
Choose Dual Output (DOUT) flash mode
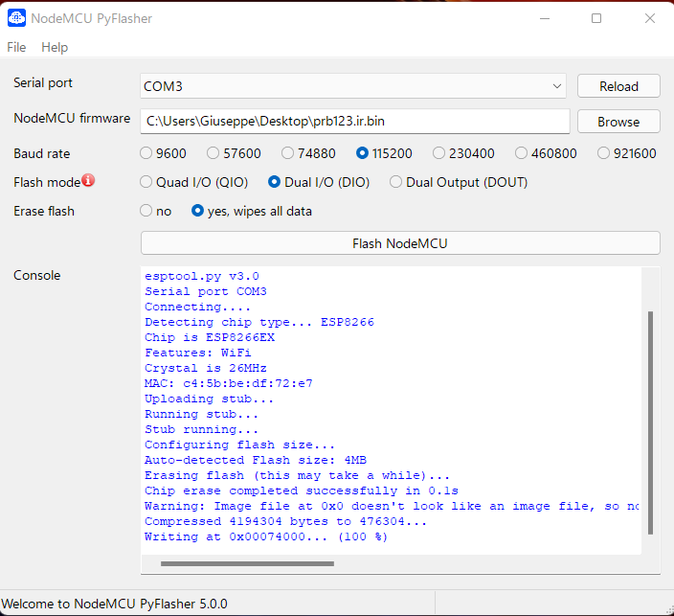[459, 182]
